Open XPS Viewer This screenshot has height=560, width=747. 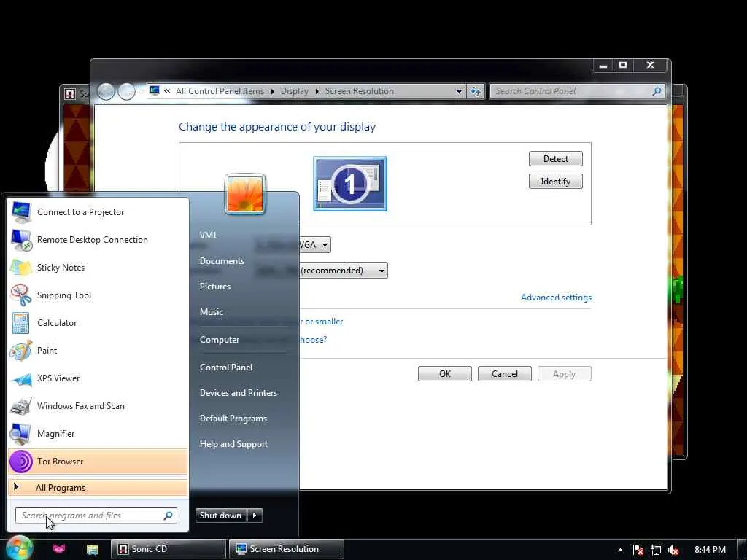98,378
